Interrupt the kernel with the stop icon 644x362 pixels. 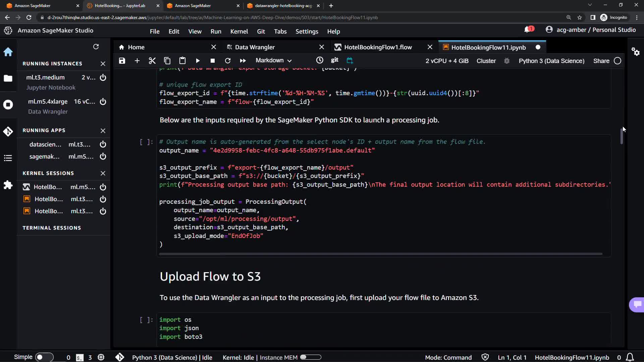pos(212,61)
